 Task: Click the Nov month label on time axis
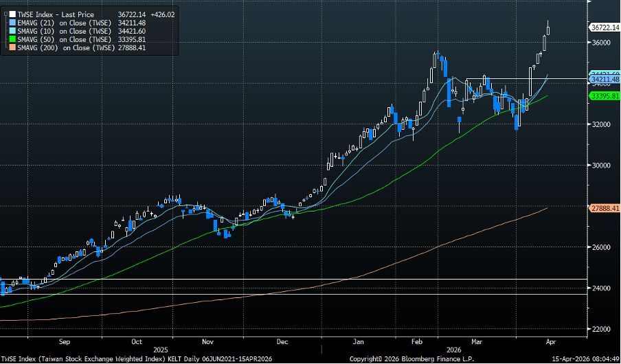208,342
